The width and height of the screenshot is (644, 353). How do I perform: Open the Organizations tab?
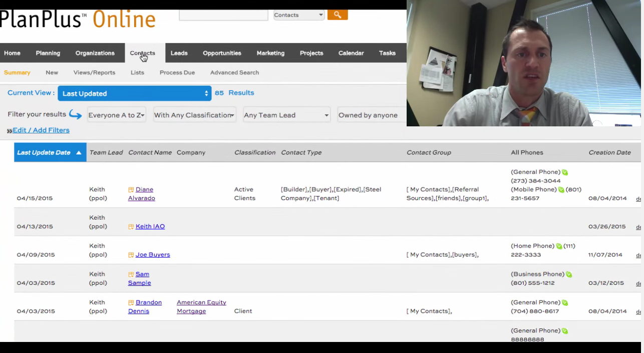(95, 53)
